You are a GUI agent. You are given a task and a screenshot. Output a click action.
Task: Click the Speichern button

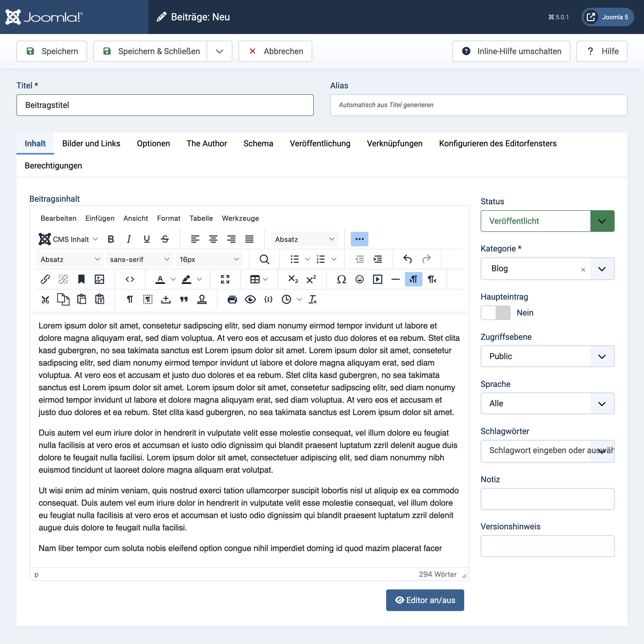(52, 51)
